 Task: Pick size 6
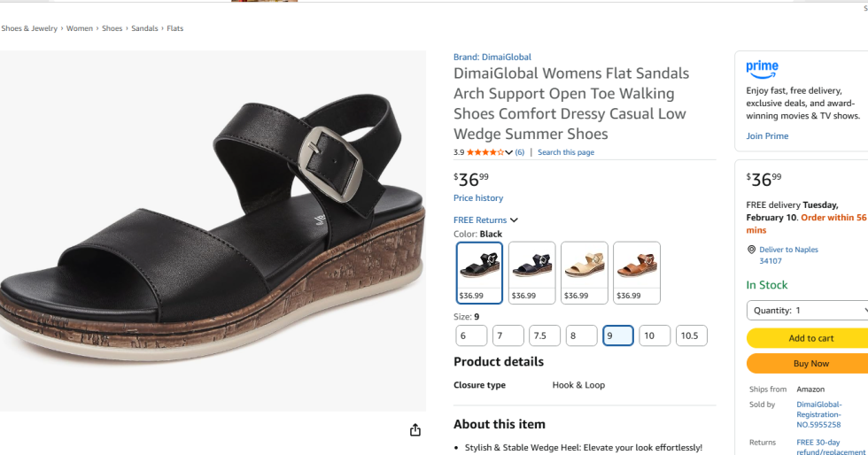click(x=471, y=336)
